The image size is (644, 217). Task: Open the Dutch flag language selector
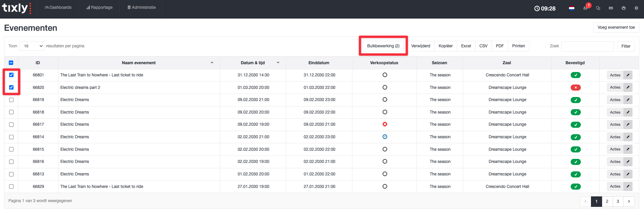click(572, 8)
